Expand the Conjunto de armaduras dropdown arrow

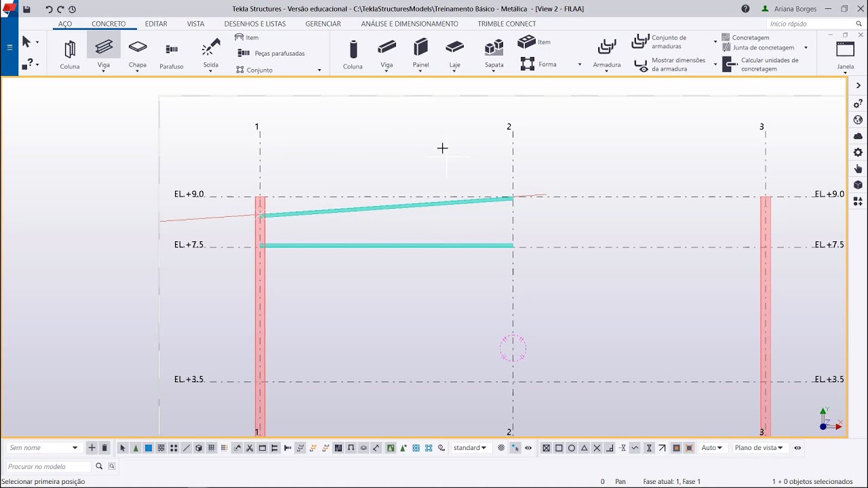[x=715, y=42]
